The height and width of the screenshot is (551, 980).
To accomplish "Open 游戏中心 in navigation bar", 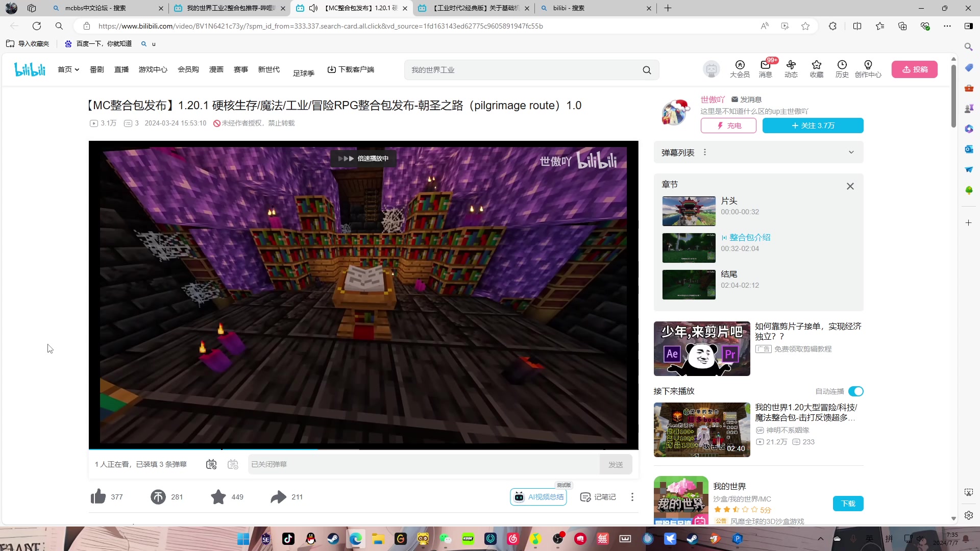I will point(153,69).
